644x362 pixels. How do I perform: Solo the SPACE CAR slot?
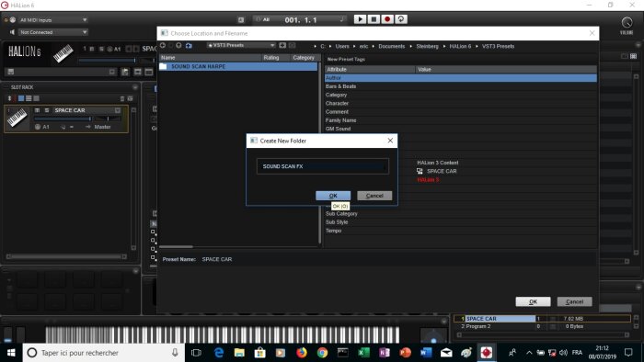point(47,110)
